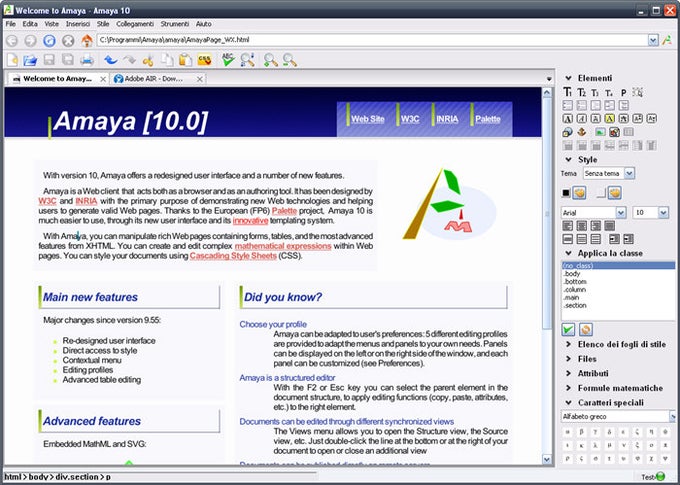Image resolution: width=680 pixels, height=485 pixels.
Task: Expand the Formule matematiche panel
Action: pyautogui.click(x=568, y=388)
